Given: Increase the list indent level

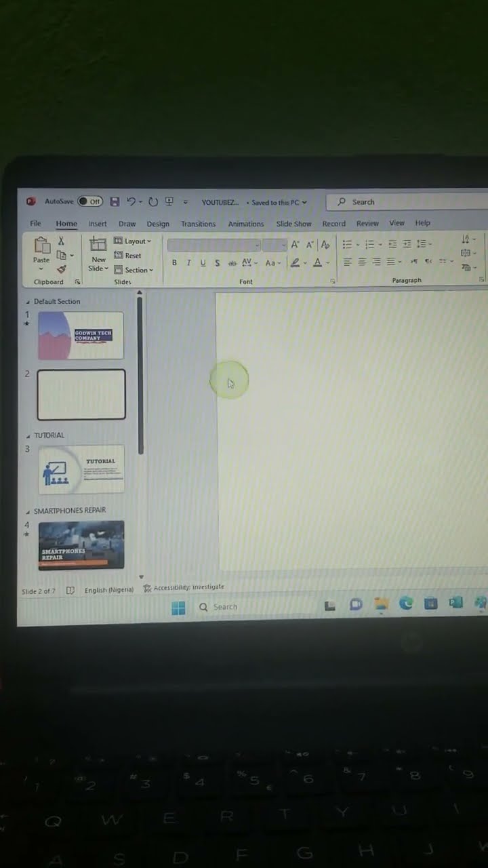Looking at the screenshot, I should pyautogui.click(x=407, y=244).
